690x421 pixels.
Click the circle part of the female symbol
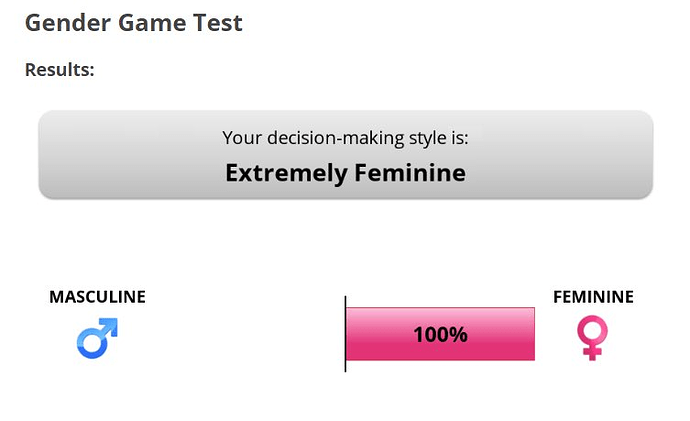[x=592, y=330]
